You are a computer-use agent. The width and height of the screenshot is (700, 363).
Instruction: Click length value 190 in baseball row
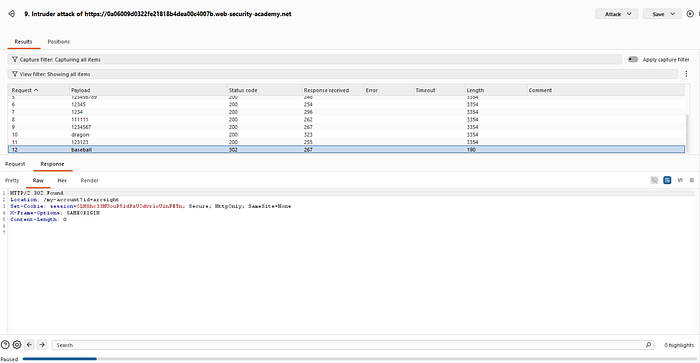click(471, 150)
